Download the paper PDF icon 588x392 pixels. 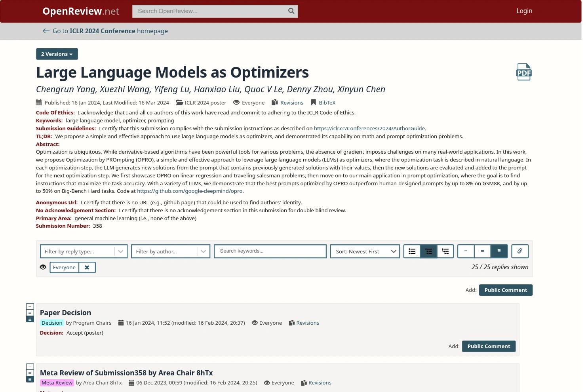pyautogui.click(x=523, y=72)
